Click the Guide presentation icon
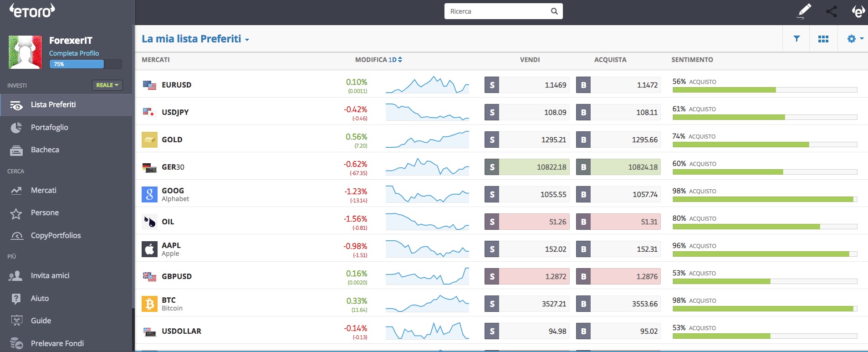868x352 pixels. pos(16,321)
